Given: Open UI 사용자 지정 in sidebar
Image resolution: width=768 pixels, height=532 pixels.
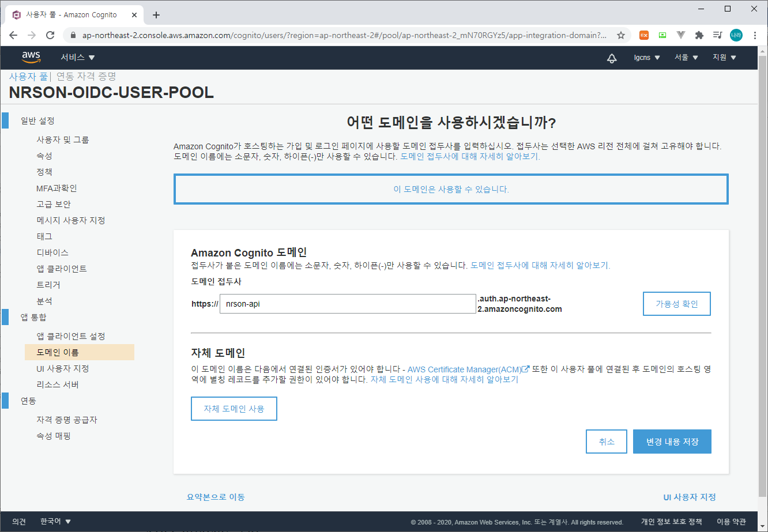Looking at the screenshot, I should coord(63,368).
